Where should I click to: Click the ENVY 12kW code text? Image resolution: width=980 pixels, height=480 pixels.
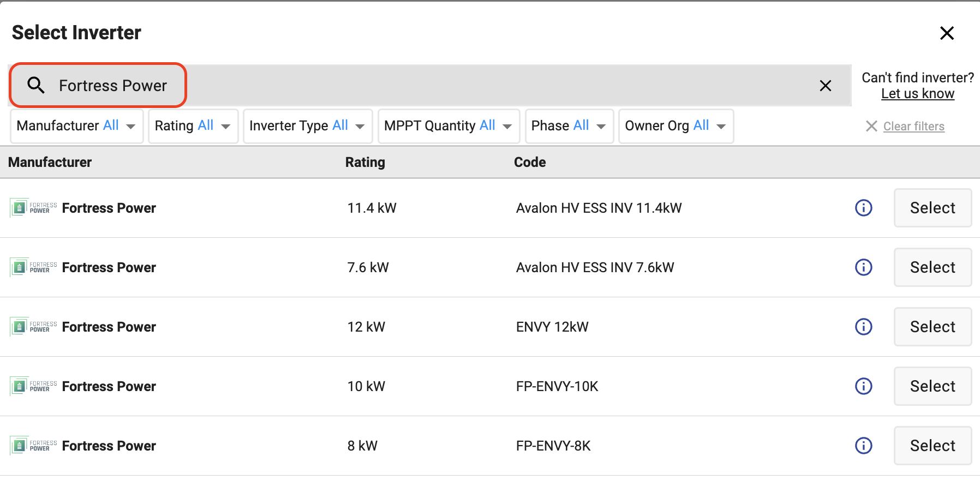(x=552, y=327)
